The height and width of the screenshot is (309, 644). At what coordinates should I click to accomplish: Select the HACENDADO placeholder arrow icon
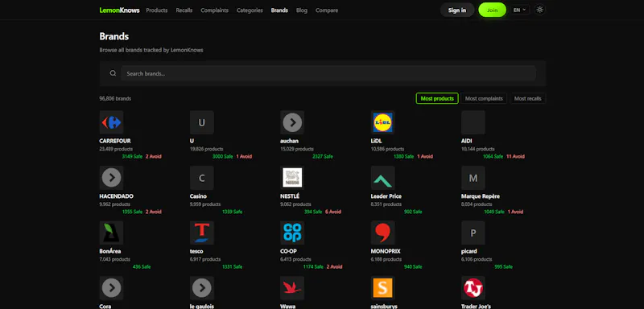[x=111, y=178]
